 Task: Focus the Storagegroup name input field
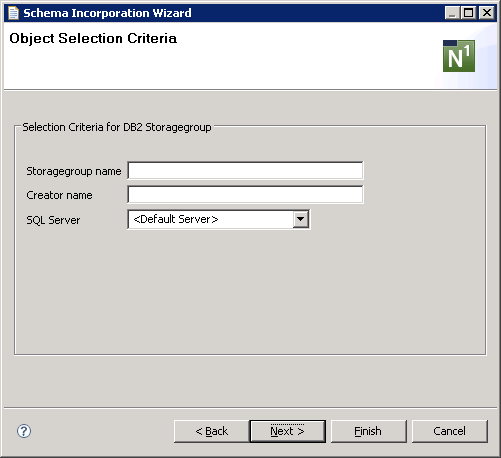245,171
